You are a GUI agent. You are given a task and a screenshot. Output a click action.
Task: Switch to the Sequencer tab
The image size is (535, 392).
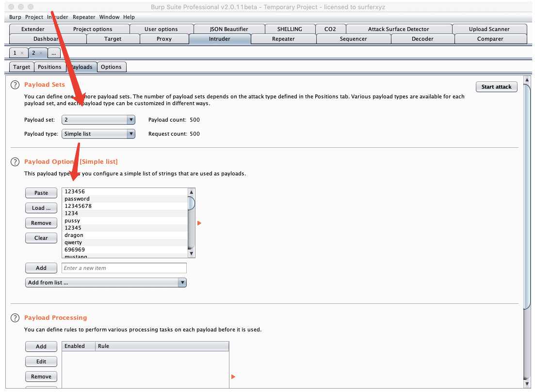point(354,39)
